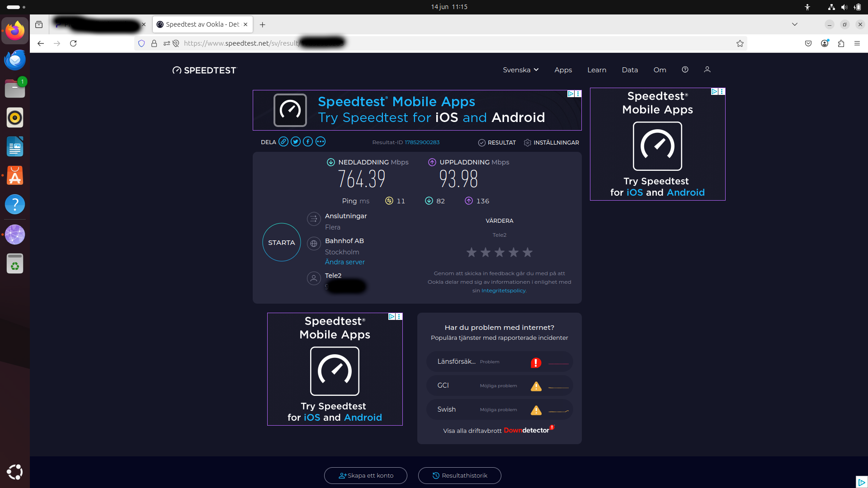Image resolution: width=868 pixels, height=488 pixels.
Task: Share result on Facebook
Action: tap(308, 142)
